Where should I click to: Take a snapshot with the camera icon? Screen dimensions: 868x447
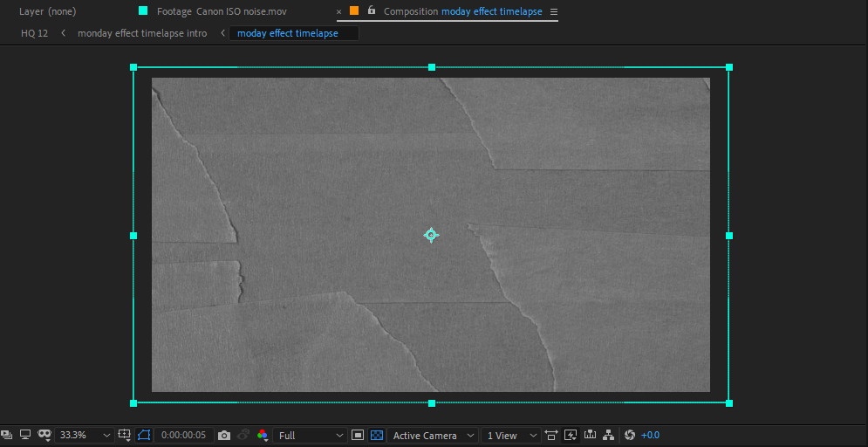(x=223, y=436)
